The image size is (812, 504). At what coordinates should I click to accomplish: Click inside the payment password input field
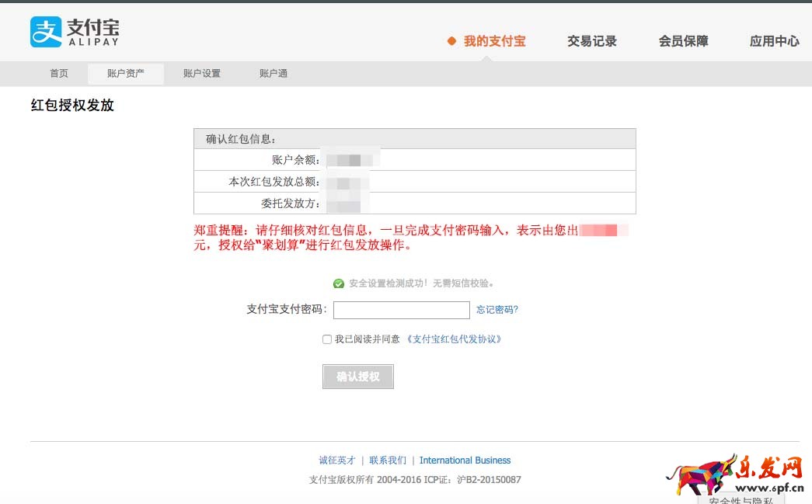pyautogui.click(x=401, y=310)
